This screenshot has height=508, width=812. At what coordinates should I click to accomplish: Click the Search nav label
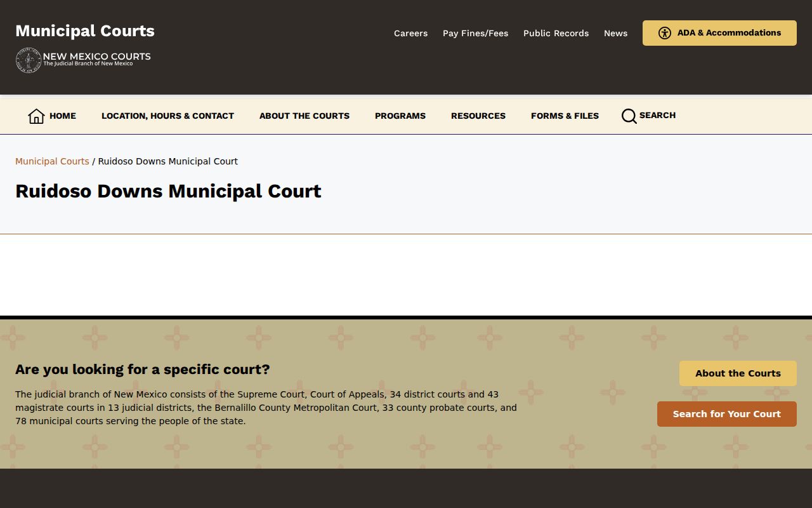pos(657,115)
